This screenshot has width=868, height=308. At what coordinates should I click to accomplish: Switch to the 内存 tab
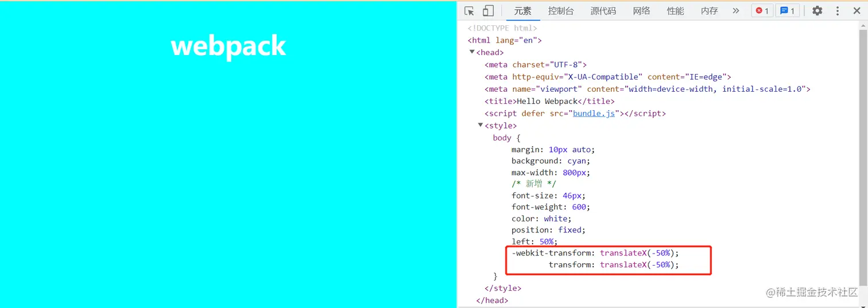[x=710, y=11]
